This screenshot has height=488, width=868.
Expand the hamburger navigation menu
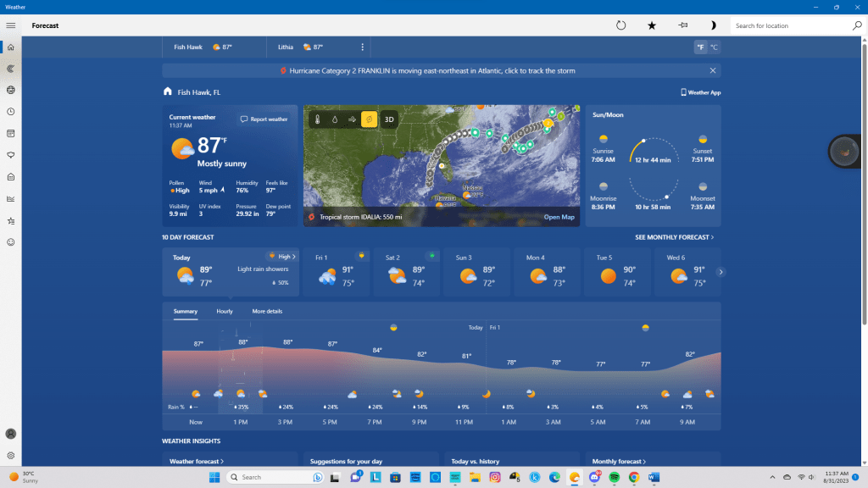tap(10, 25)
